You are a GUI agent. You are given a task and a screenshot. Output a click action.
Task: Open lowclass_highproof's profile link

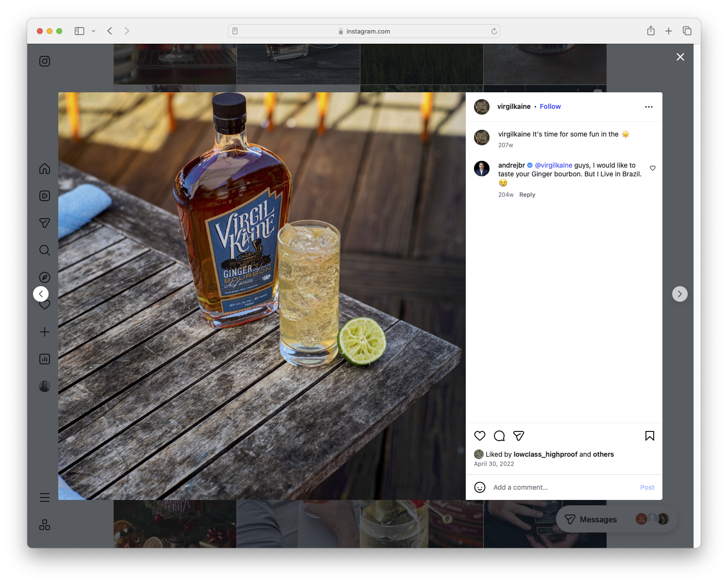coord(546,454)
